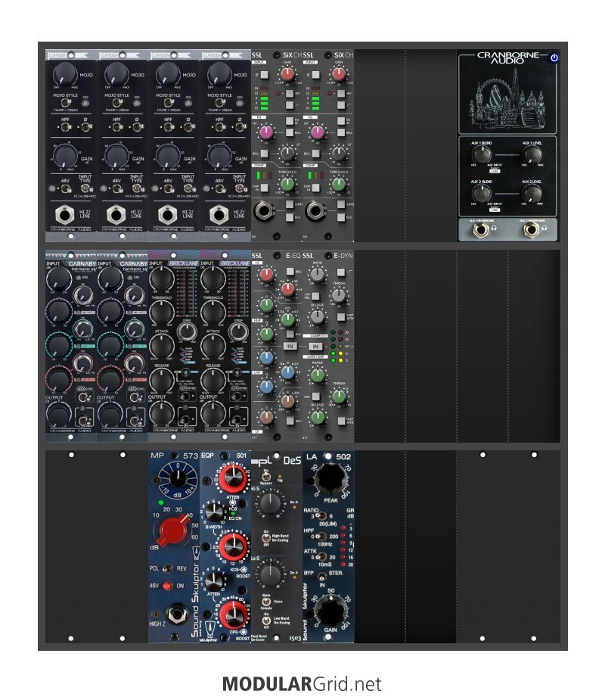The width and height of the screenshot is (605, 700).
Task: Flip the Male/Female Voice switch
Action: pos(266,602)
